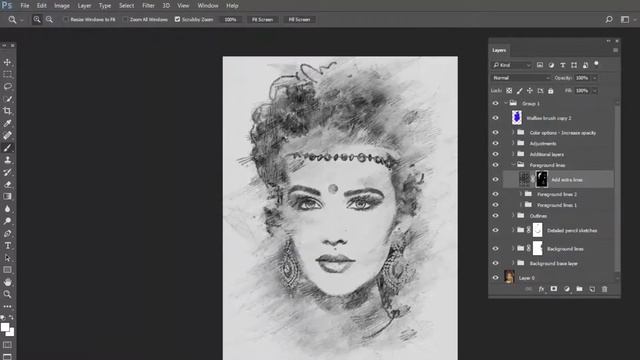Add a layer mask from panel footer
This screenshot has height=360, width=640.
553,289
